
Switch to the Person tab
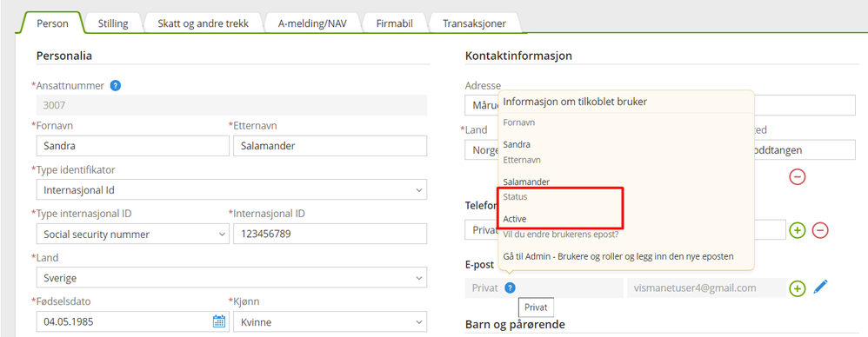pos(52,23)
